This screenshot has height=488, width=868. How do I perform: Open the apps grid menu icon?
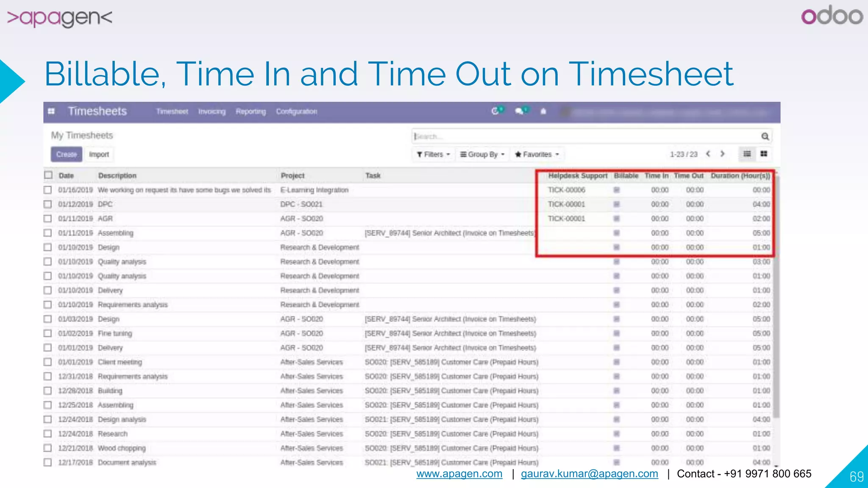[51, 111]
